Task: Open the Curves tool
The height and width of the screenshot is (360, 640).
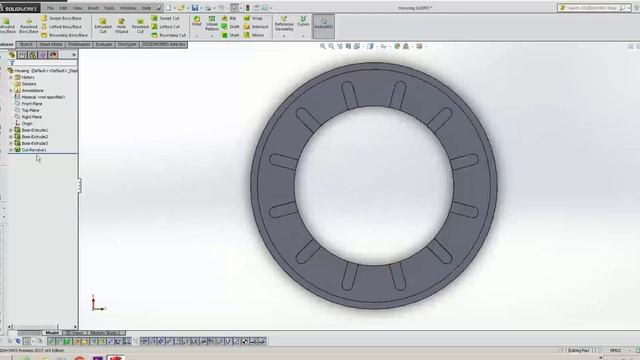Action: pos(303,22)
